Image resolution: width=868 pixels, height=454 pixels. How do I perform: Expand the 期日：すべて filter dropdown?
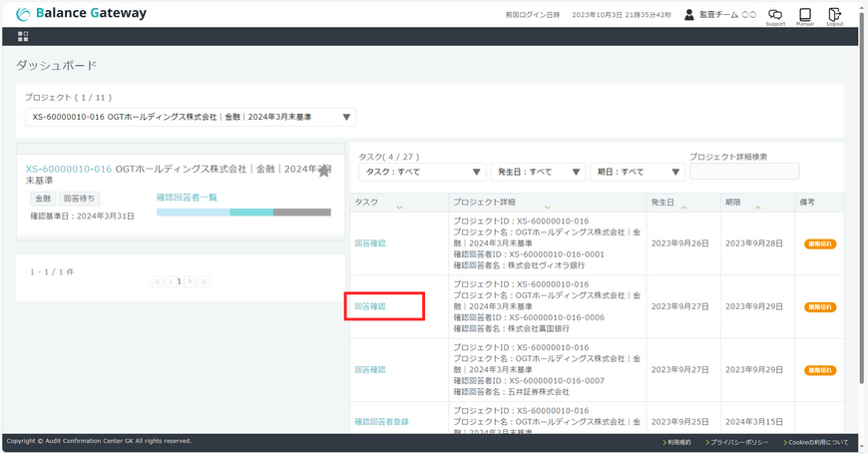pos(638,172)
